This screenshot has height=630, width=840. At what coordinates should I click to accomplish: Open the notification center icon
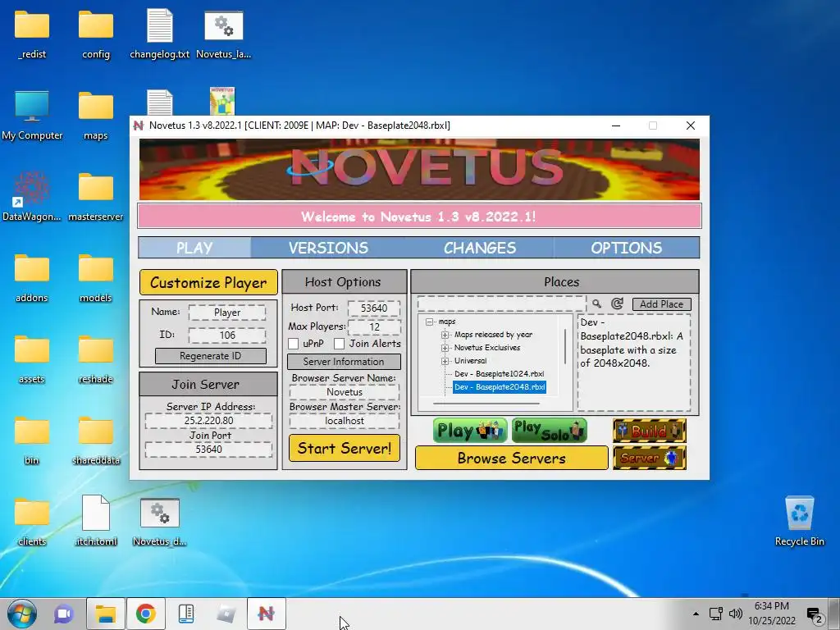[x=815, y=615]
